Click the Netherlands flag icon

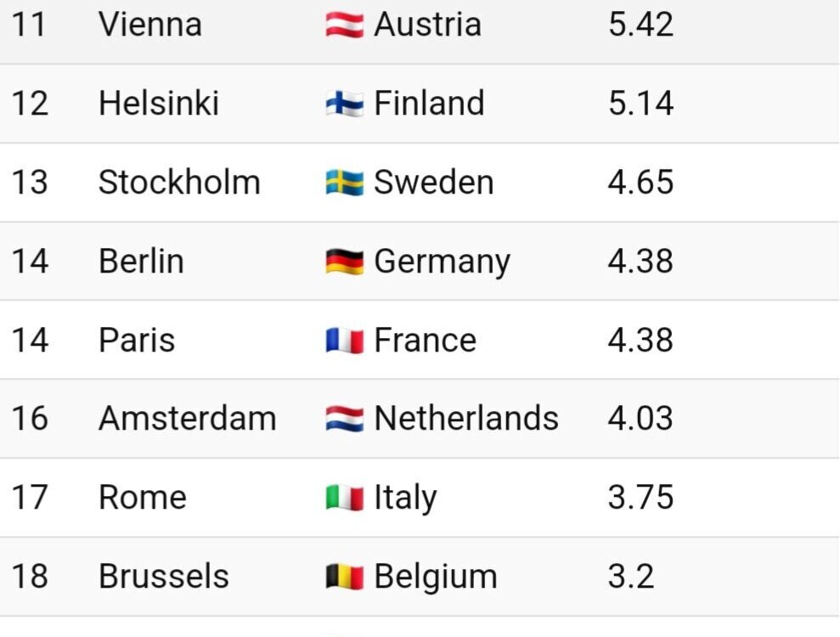pyautogui.click(x=345, y=419)
